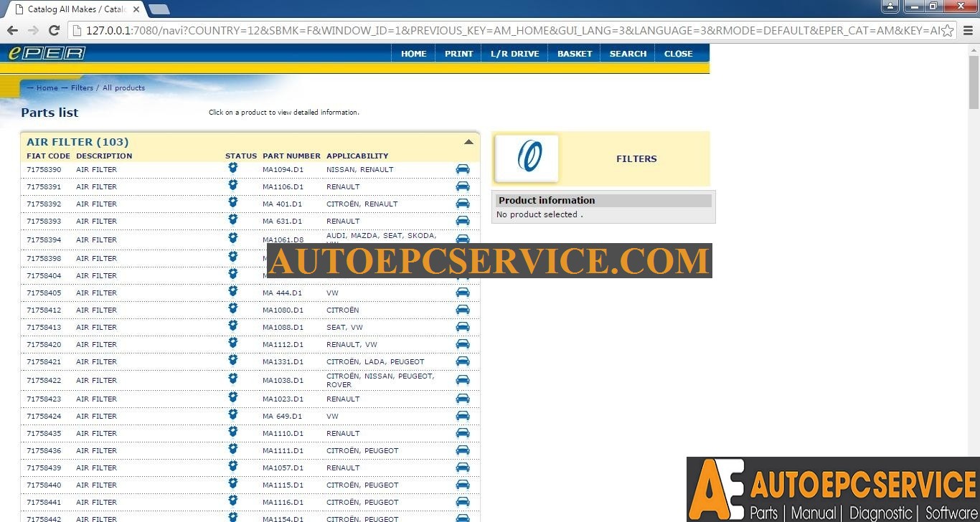Screen dimensions: 980x522
Task: Click the car applicability icon on MA1094.D1 row
Action: click(462, 169)
